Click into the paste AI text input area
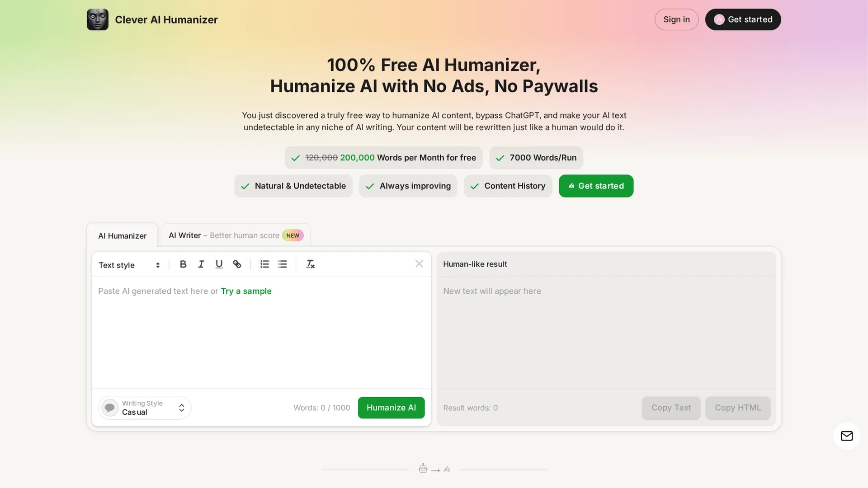Image resolution: width=868 pixels, height=488 pixels. pos(261,332)
